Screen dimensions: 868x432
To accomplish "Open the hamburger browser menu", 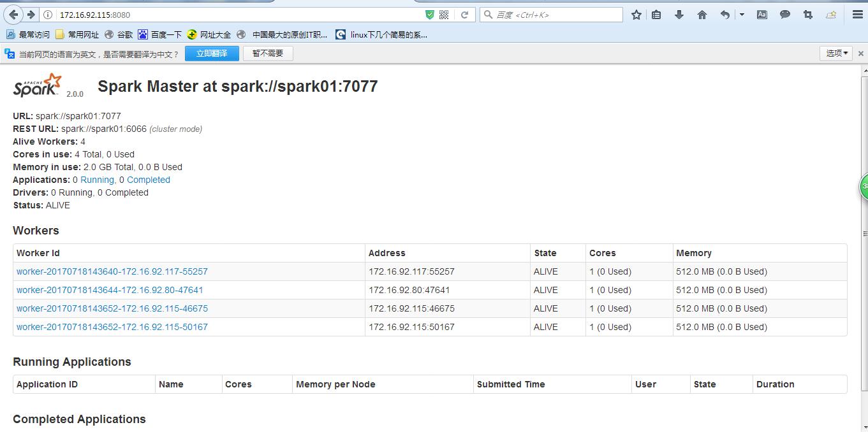I will click(858, 15).
